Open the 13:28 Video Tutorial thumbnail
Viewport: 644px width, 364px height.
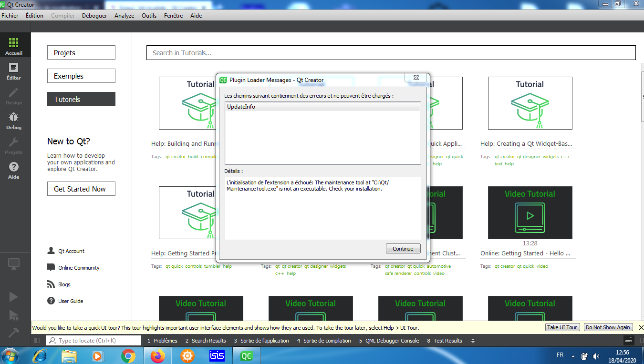click(530, 212)
